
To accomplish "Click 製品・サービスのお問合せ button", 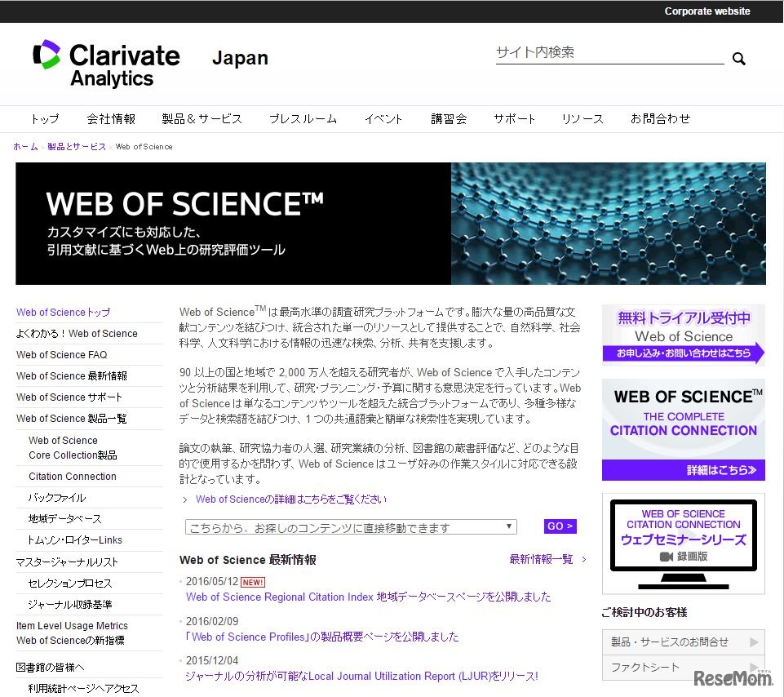I will pyautogui.click(x=684, y=642).
